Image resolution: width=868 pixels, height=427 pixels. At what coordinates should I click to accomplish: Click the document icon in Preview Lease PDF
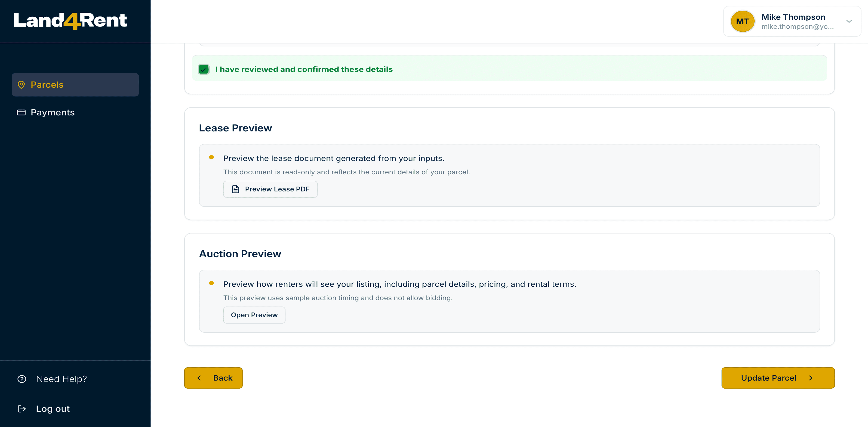click(x=236, y=189)
